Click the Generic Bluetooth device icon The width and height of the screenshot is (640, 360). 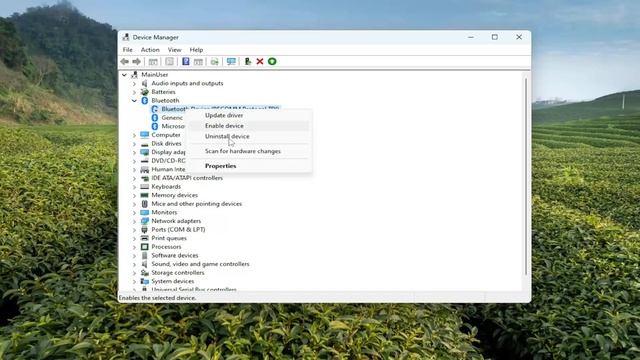(x=155, y=118)
